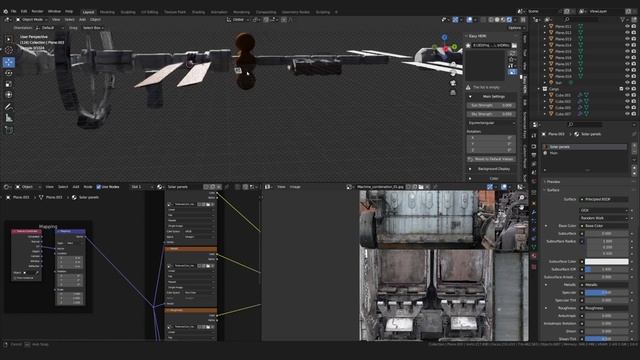Click the white Subsurface Color swatch
Viewport: 640px width, 360px height.
[607, 262]
